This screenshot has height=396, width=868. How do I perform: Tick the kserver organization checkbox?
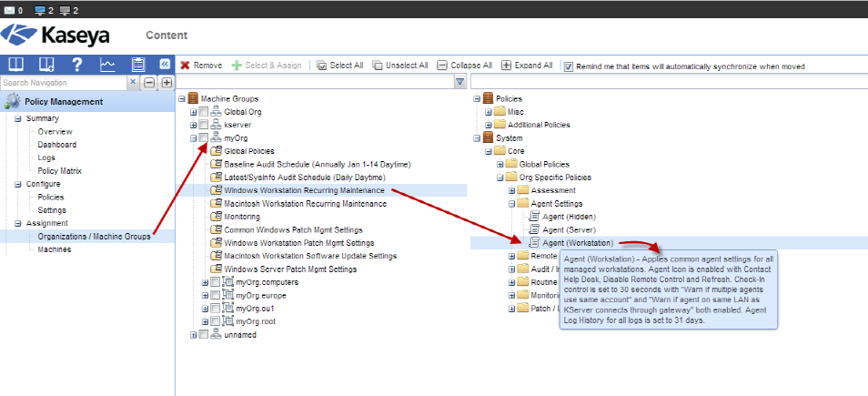[x=204, y=124]
